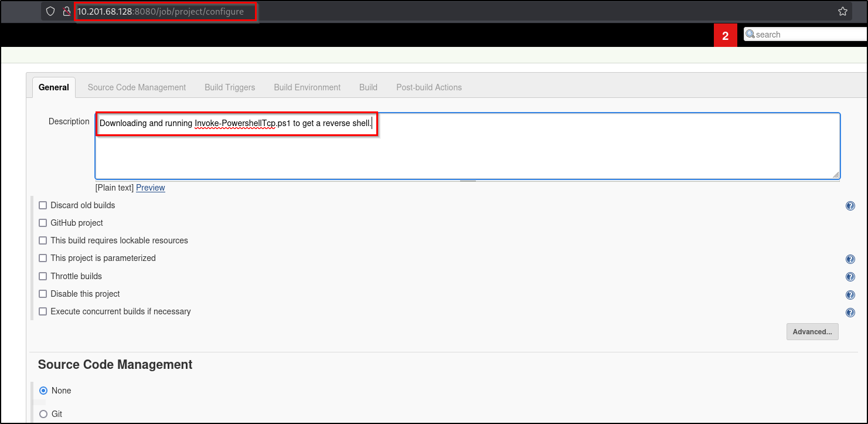The width and height of the screenshot is (868, 424).
Task: Open help for Throttle builds
Action: [850, 276]
